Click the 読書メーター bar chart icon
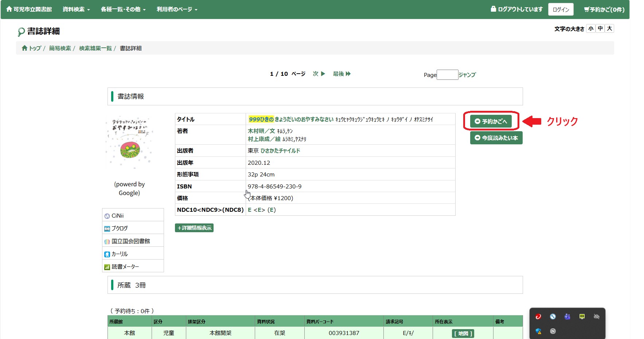644x339 pixels. (x=107, y=267)
